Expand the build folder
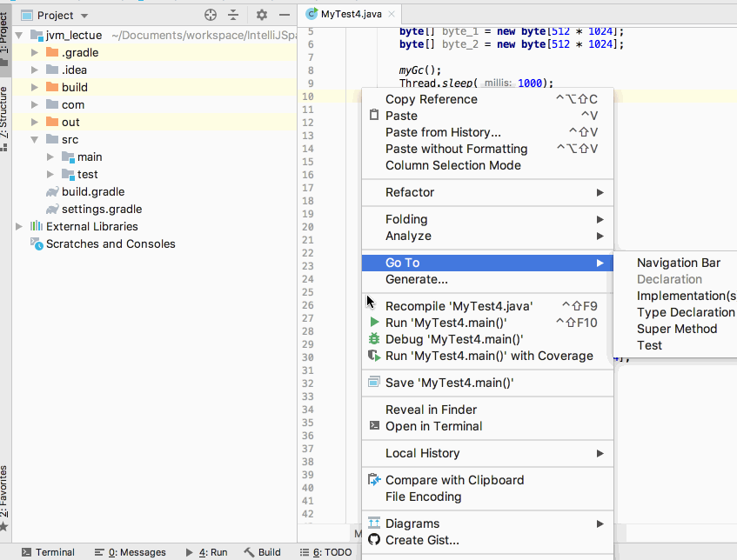This screenshot has width=737, height=560. [34, 87]
